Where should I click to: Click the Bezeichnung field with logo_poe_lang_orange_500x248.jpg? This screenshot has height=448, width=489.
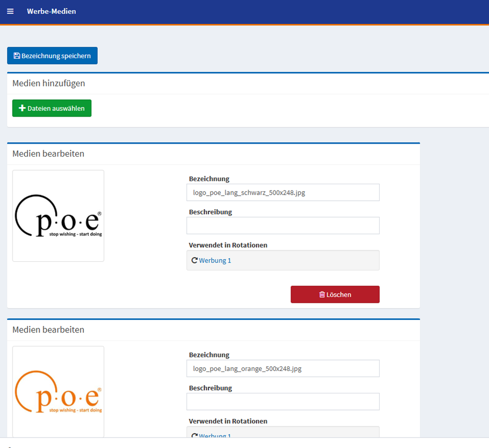click(x=283, y=368)
